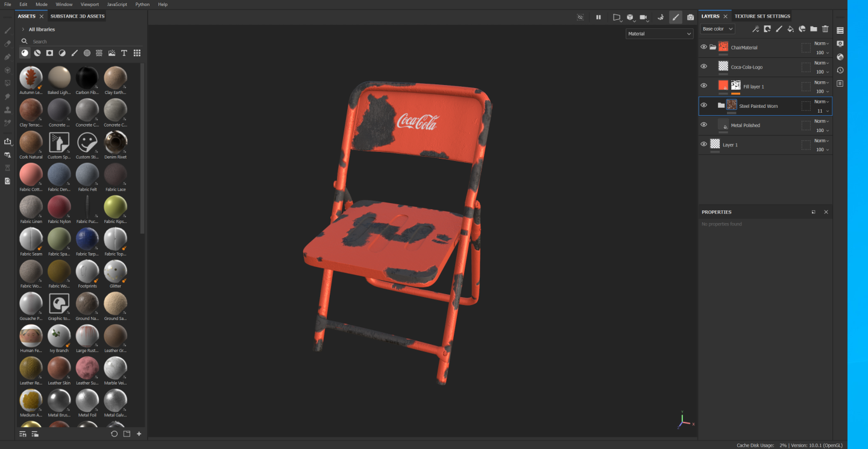Open perspective view dropdown in viewport toolbar

pyautogui.click(x=617, y=18)
